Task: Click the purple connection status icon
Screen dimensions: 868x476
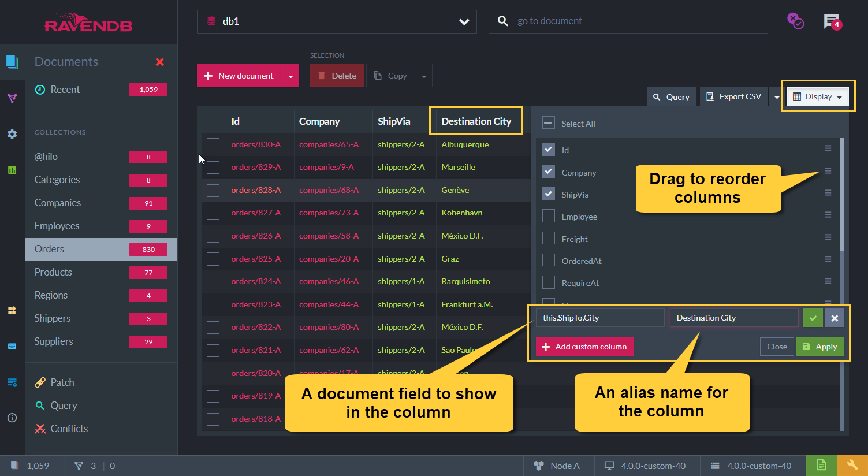Action: tap(795, 21)
